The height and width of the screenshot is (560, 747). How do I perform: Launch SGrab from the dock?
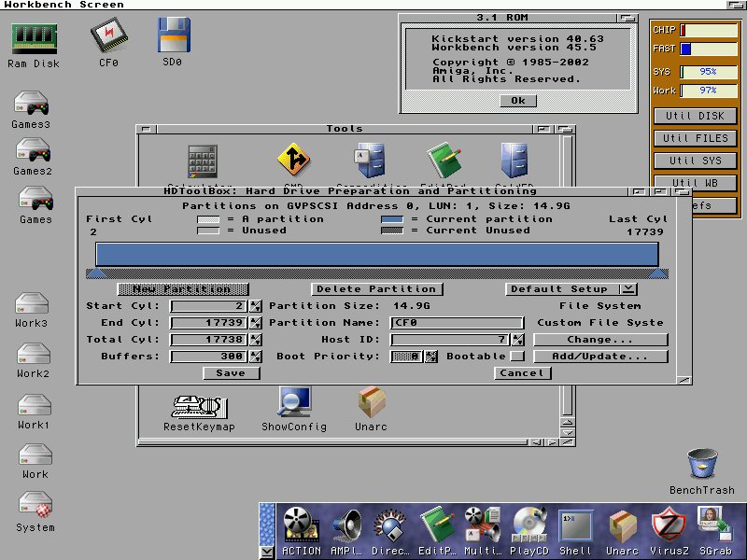point(714,525)
